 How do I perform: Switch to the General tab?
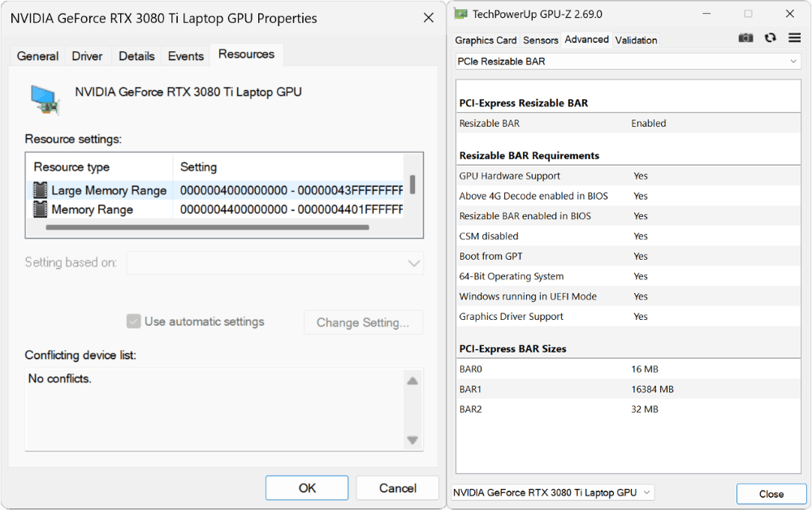tap(37, 56)
